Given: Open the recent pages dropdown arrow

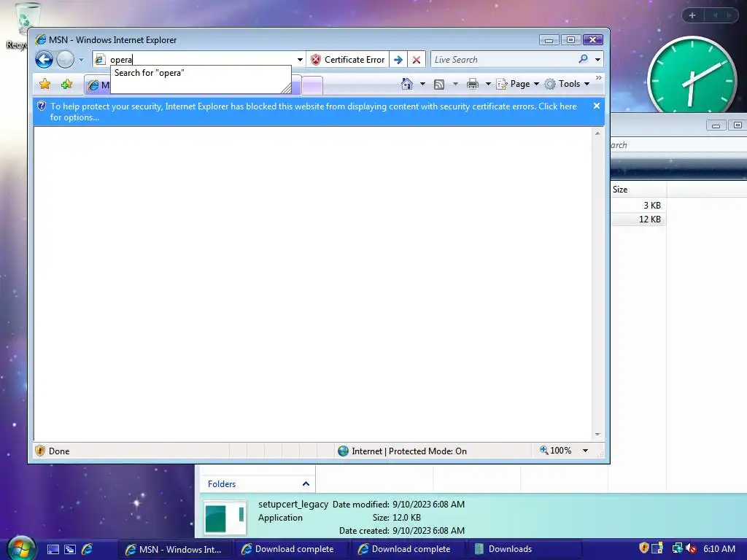Looking at the screenshot, I should click(81, 60).
